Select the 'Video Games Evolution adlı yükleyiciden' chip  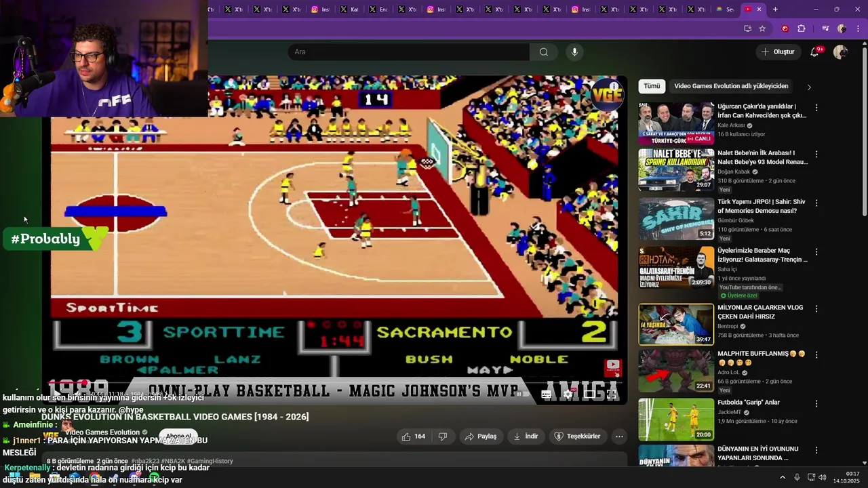731,86
